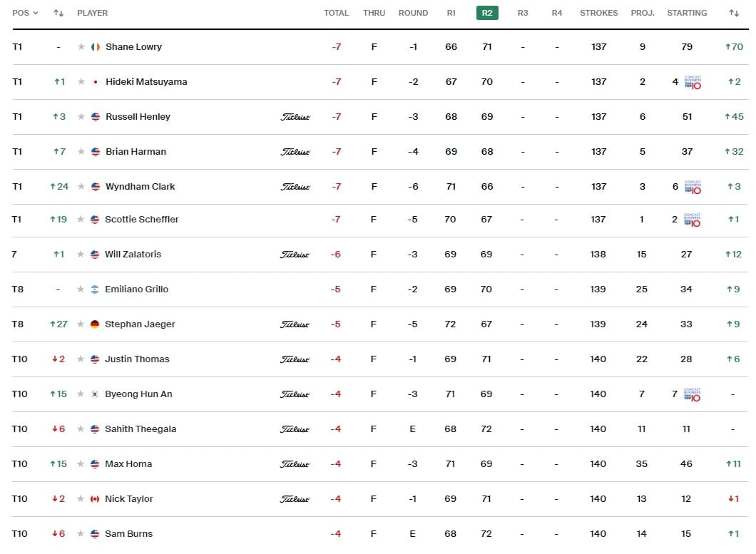Click Ireland flag next to Shane Lowry

click(96, 47)
